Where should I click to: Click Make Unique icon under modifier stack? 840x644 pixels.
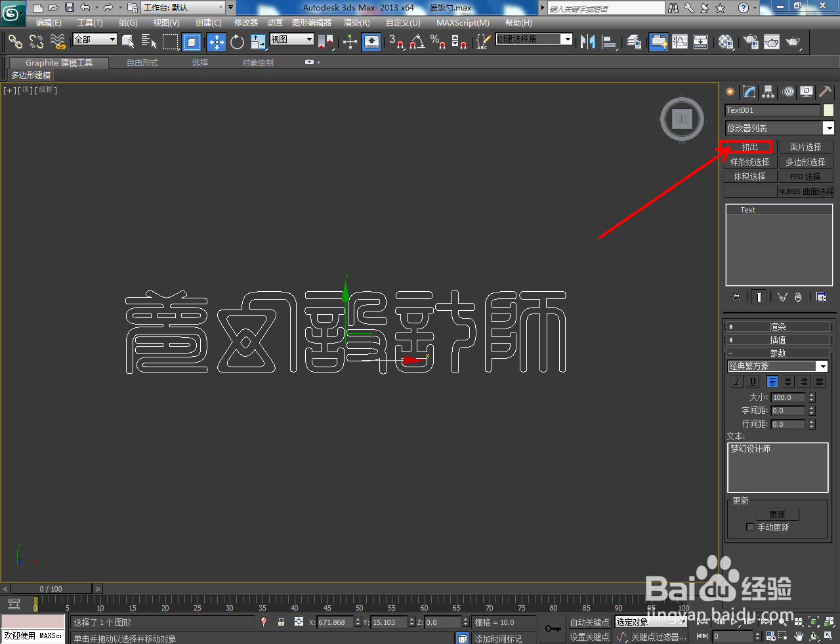[782, 297]
